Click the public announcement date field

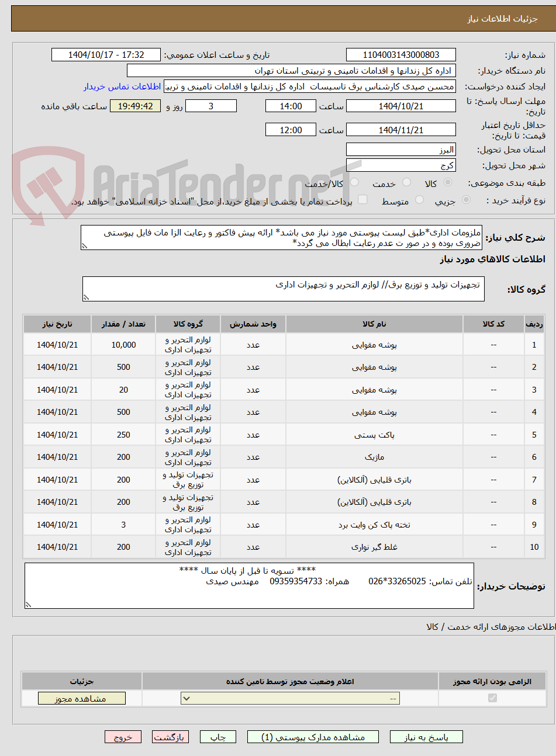click(106, 55)
